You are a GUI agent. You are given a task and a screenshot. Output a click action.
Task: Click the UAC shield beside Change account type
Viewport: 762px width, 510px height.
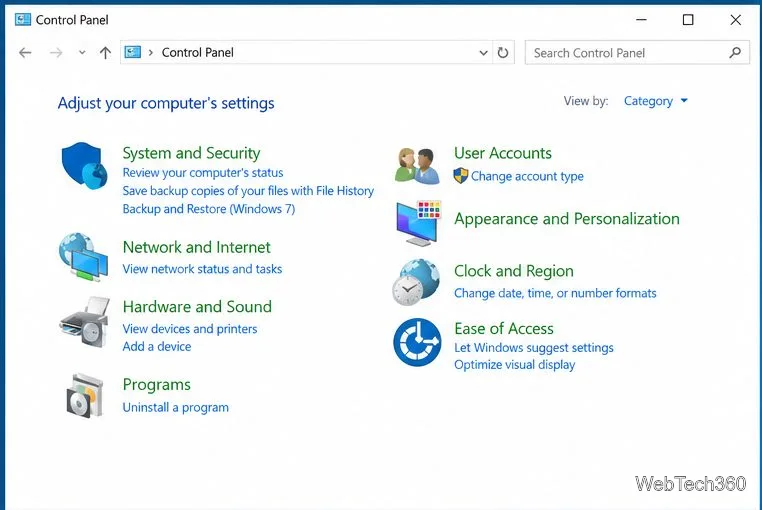461,176
